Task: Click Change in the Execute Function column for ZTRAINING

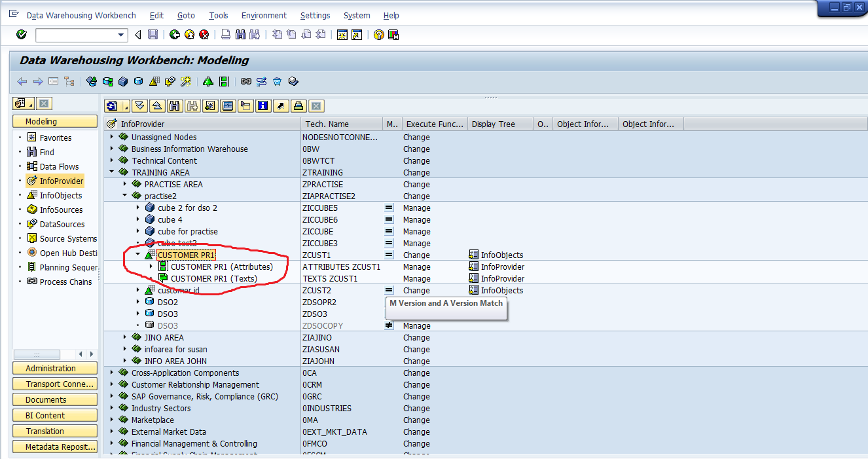Action: (416, 172)
